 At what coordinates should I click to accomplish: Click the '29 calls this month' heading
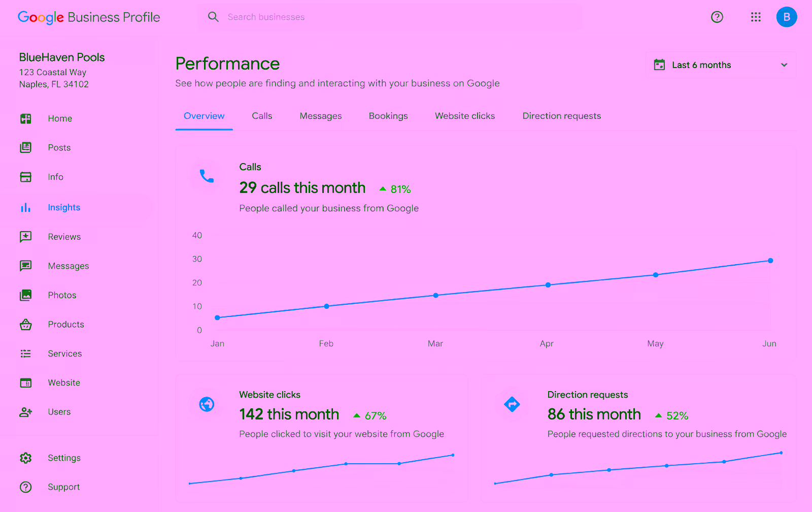point(302,188)
